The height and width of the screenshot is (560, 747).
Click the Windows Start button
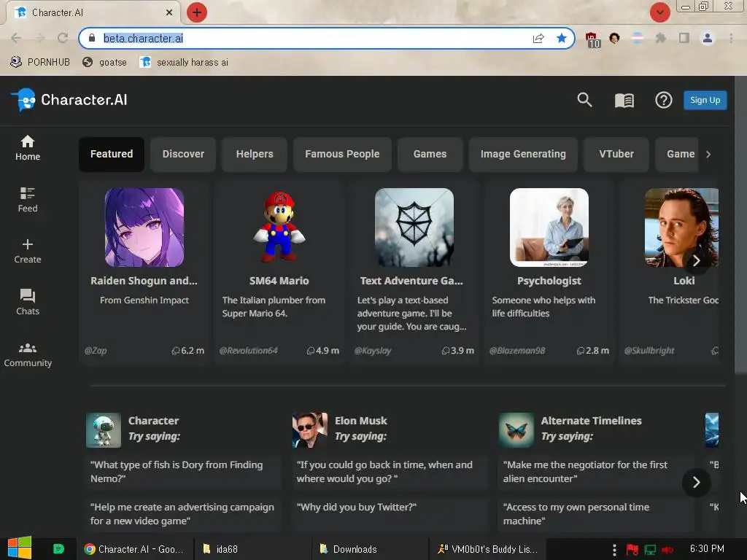point(20,548)
